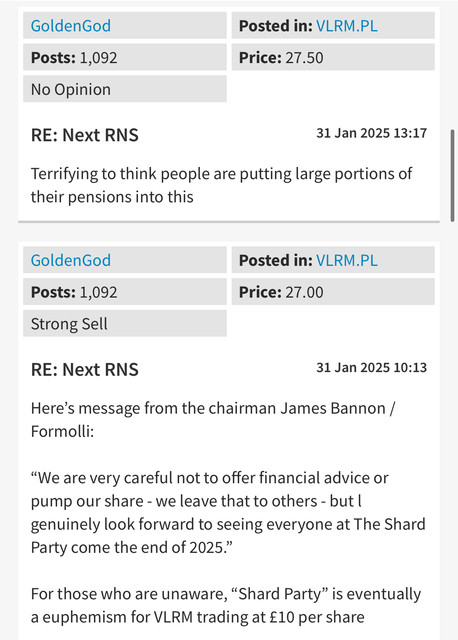
Task: Click the 31 Jan 2025 13:17 timestamp
Action: coord(371,133)
